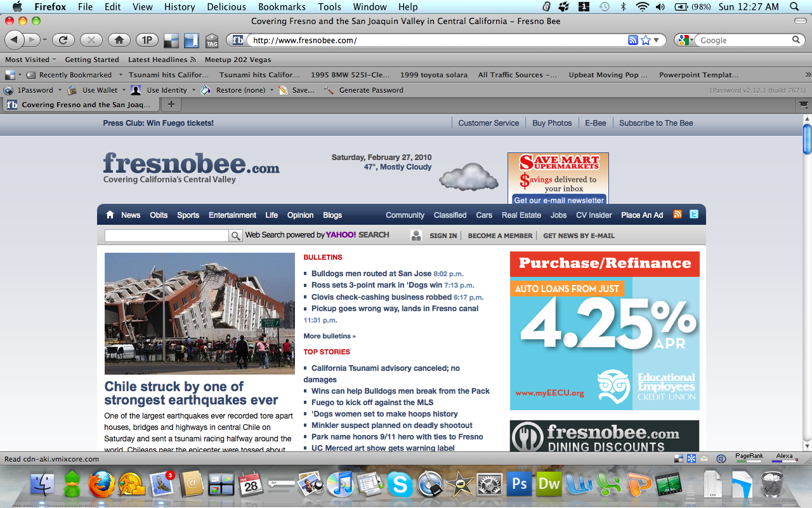
Task: Launch Skype from the Dock
Action: click(x=400, y=485)
